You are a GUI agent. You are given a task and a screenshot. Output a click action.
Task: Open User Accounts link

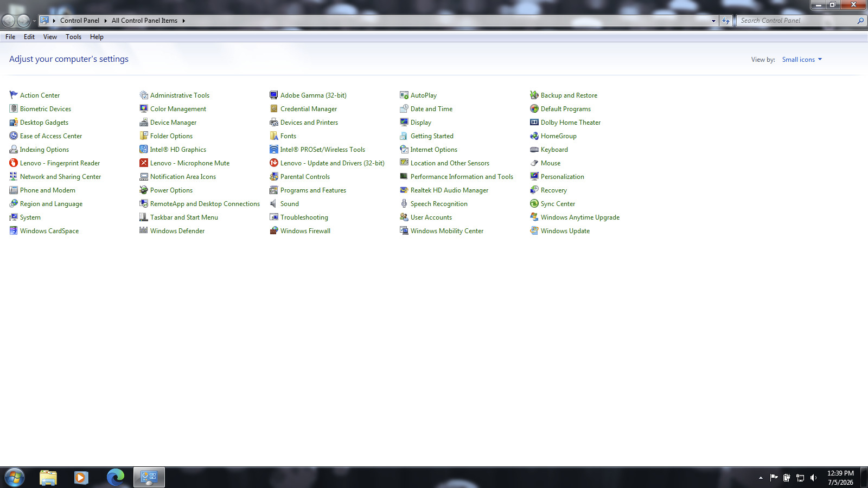[x=431, y=217]
